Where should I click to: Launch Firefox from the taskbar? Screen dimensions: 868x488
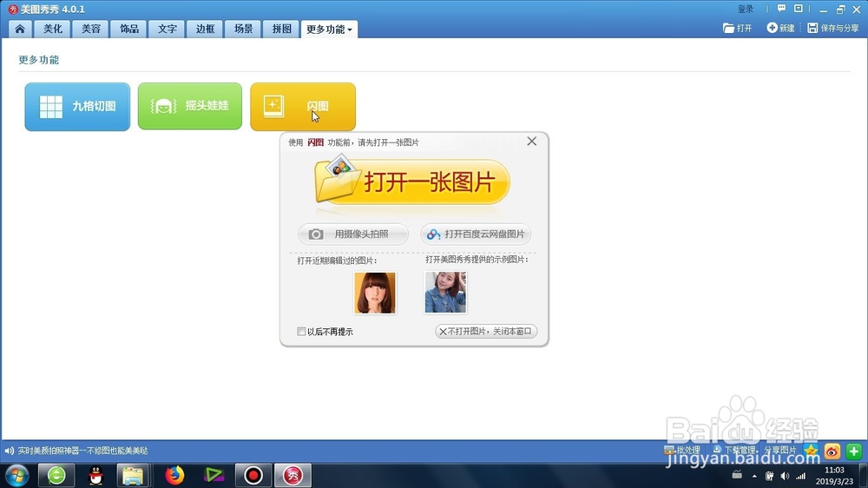tap(174, 475)
